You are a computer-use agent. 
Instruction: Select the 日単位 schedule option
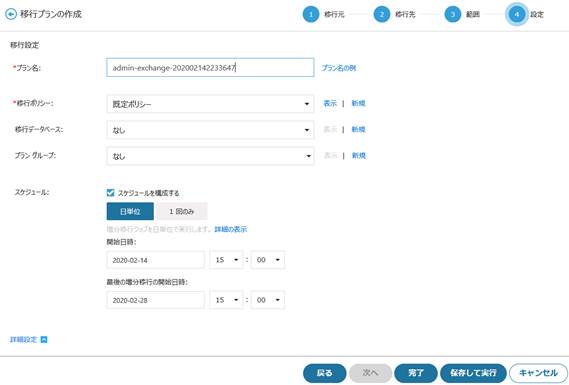click(130, 212)
